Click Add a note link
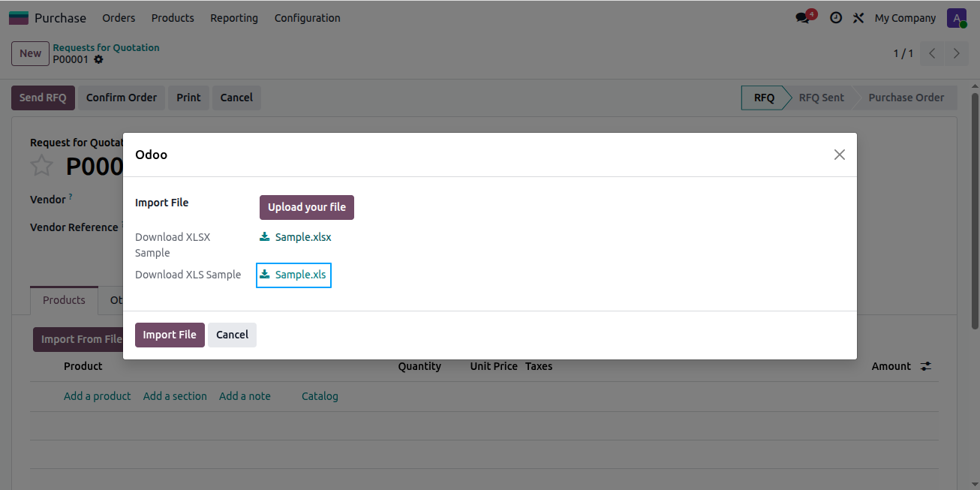The height and width of the screenshot is (490, 980). tap(245, 396)
